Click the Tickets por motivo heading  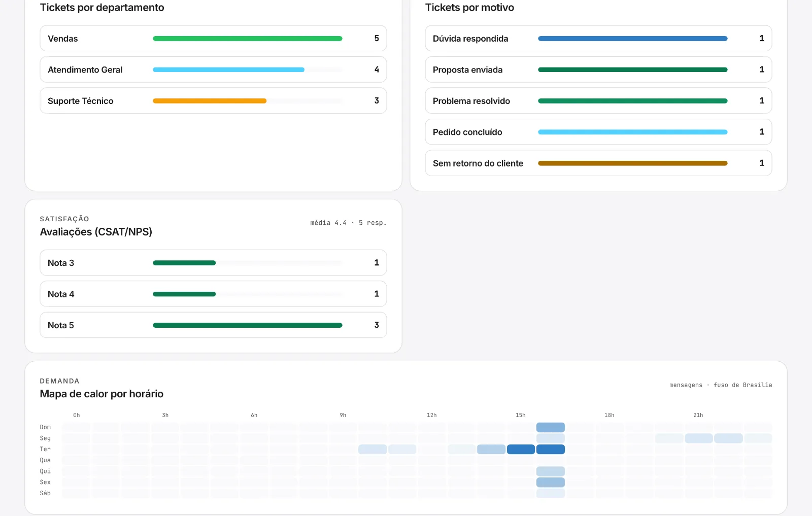[469, 8]
